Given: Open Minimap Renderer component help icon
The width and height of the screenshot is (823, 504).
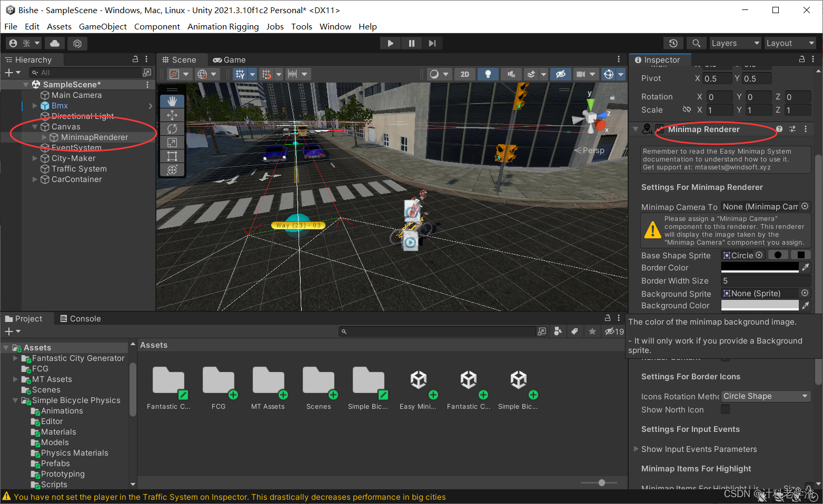Looking at the screenshot, I should pyautogui.click(x=779, y=129).
